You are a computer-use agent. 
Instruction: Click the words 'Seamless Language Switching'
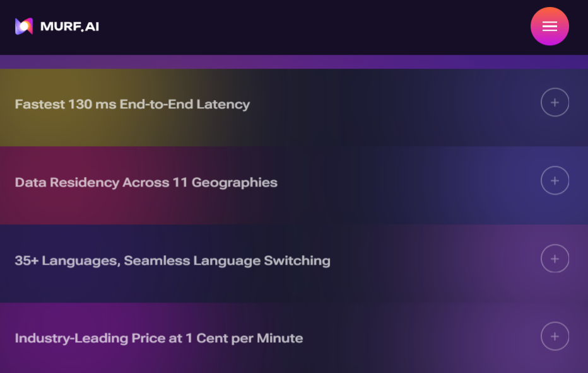(x=227, y=261)
